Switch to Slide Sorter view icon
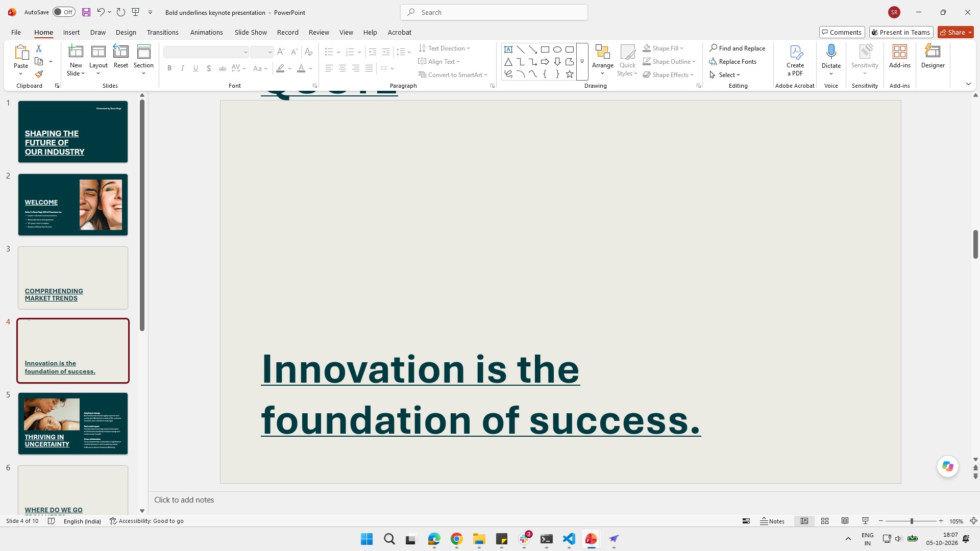This screenshot has width=980, height=551. coord(825,521)
